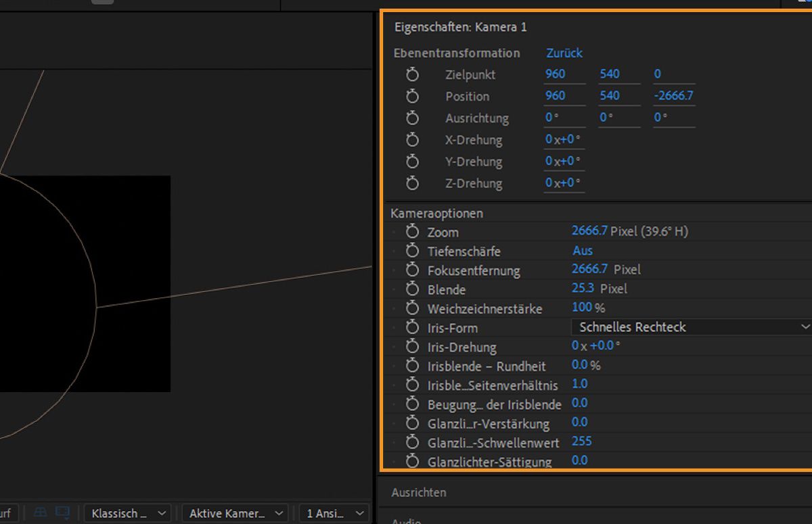Click Zurück to reset Ebenentransformation
Screen dimensions: 812x524
[x=564, y=53]
